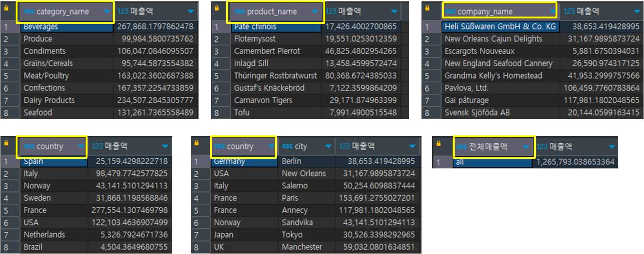
Task: Select the New England Seafood Cannery cell
Action: coord(500,63)
